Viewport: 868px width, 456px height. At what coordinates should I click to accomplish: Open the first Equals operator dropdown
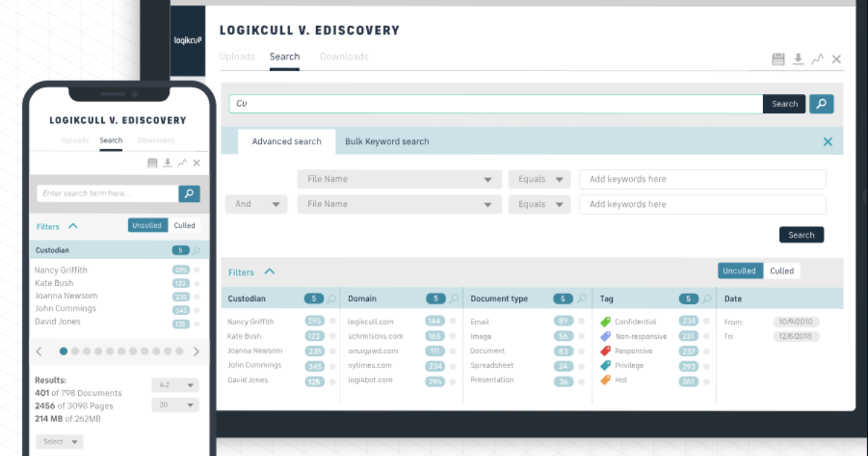540,179
